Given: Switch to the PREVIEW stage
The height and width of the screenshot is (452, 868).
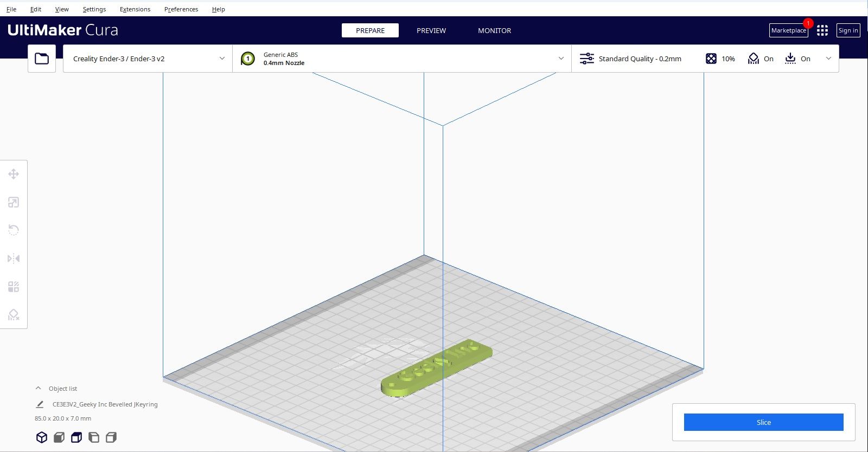Looking at the screenshot, I should tap(431, 30).
